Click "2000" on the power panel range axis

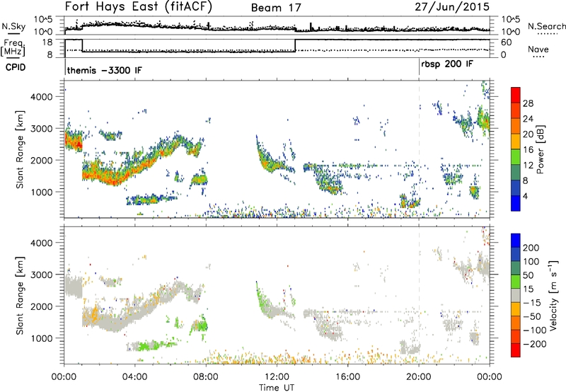pyautogui.click(x=41, y=160)
